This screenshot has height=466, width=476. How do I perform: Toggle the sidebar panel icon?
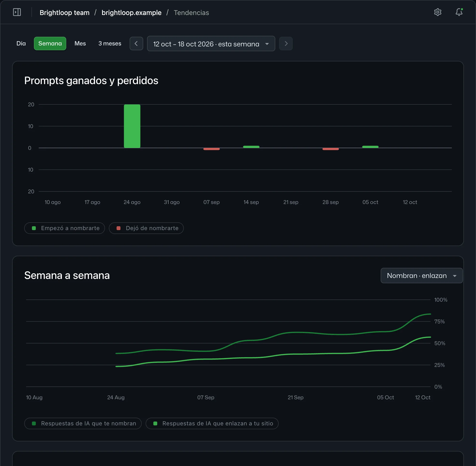17,12
